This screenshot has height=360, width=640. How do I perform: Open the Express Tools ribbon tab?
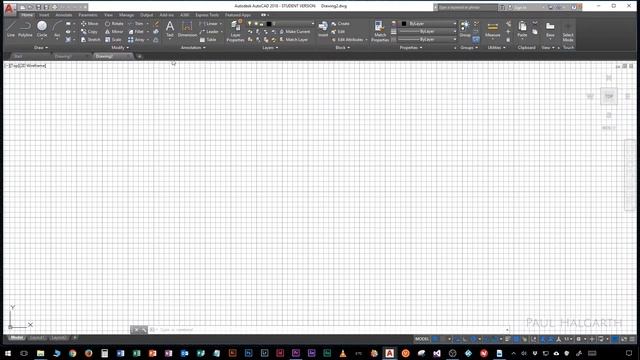point(207,15)
